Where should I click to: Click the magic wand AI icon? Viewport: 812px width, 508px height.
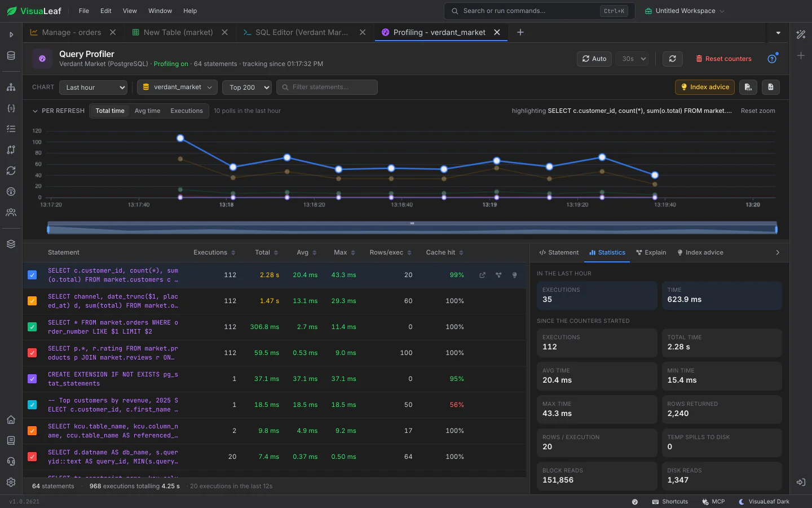tap(801, 34)
